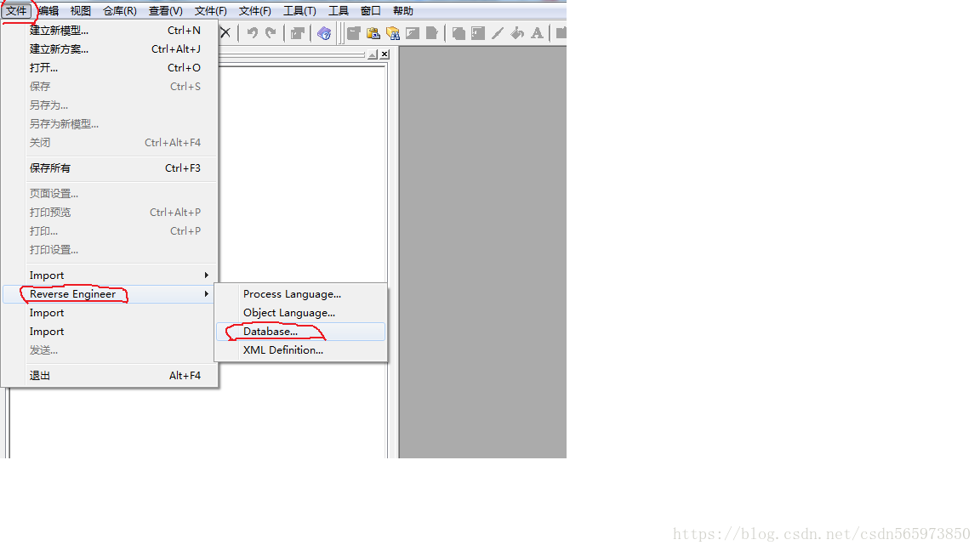Choose Database... in submenu
The image size is (980, 551).
click(x=300, y=331)
